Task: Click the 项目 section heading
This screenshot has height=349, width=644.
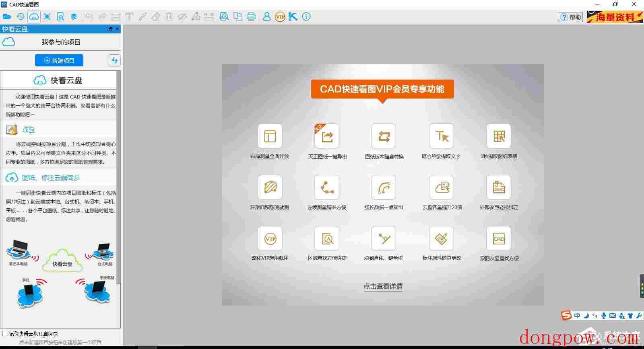Action: (29, 130)
